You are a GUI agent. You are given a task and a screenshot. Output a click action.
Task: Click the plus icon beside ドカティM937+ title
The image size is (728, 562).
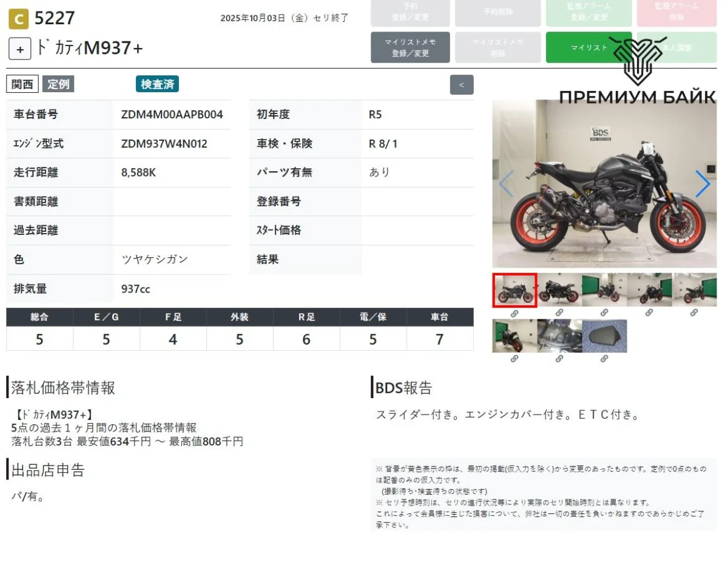click(x=19, y=49)
